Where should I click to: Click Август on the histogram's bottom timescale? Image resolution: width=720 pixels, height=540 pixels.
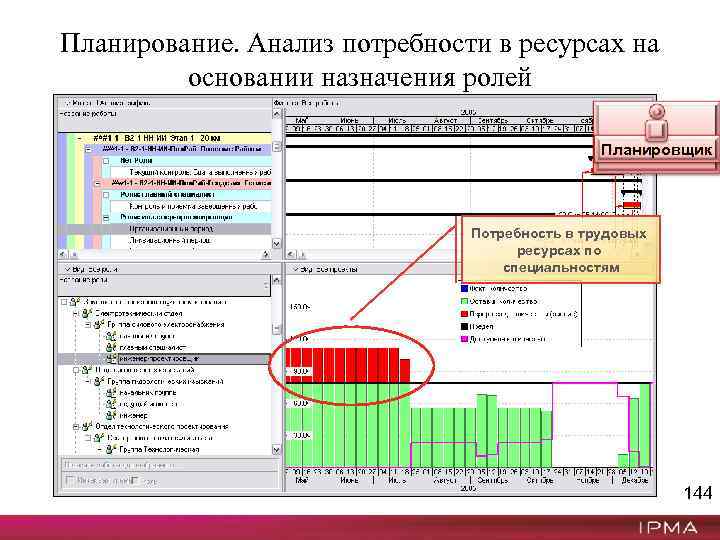(444, 480)
